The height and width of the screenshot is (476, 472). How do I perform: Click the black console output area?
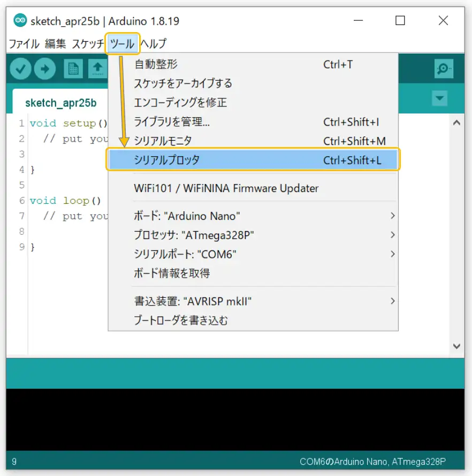pos(235,419)
